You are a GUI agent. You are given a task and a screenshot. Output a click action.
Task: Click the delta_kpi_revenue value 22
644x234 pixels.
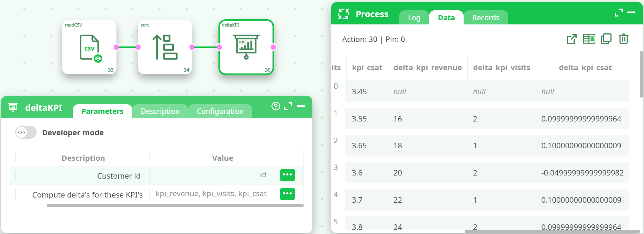[398, 200]
